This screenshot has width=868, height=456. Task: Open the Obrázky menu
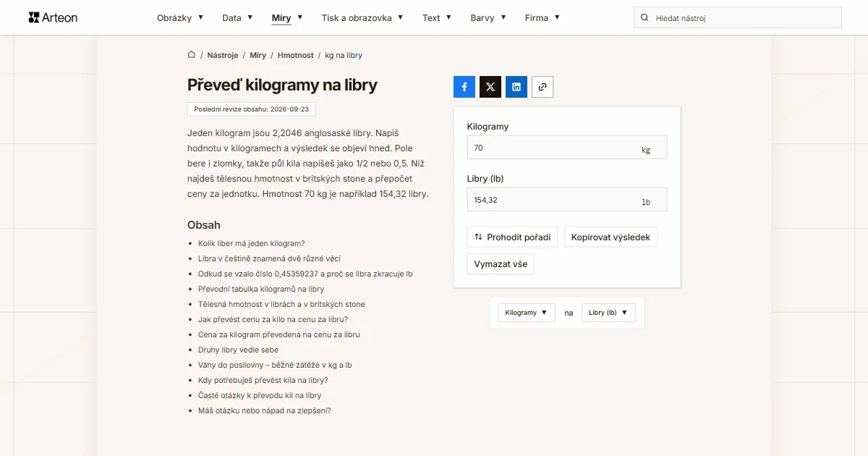click(180, 18)
